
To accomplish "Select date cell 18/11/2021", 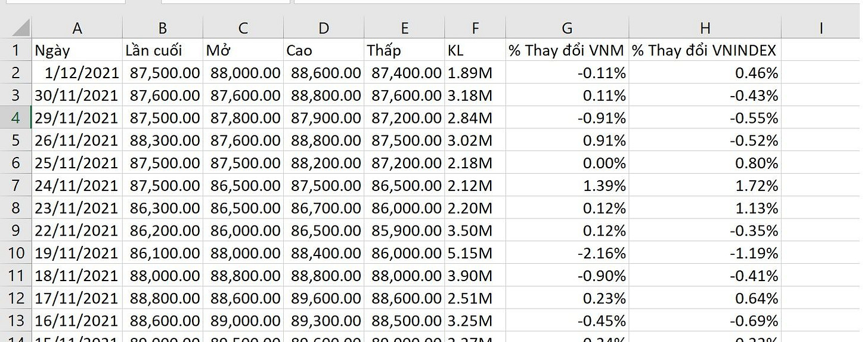I will pos(77,276).
